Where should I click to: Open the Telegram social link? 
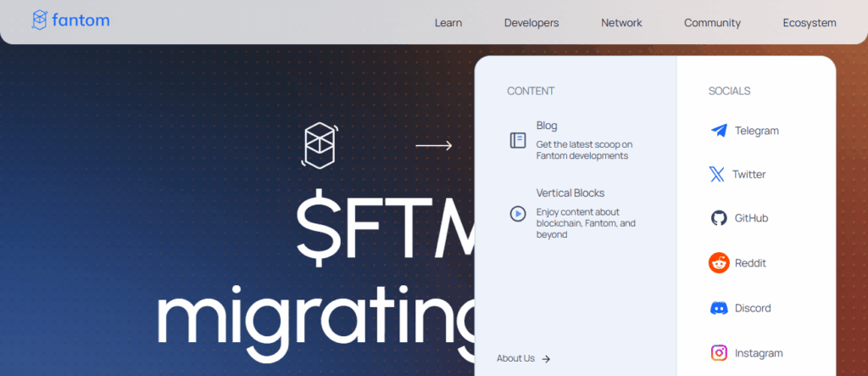pos(757,131)
